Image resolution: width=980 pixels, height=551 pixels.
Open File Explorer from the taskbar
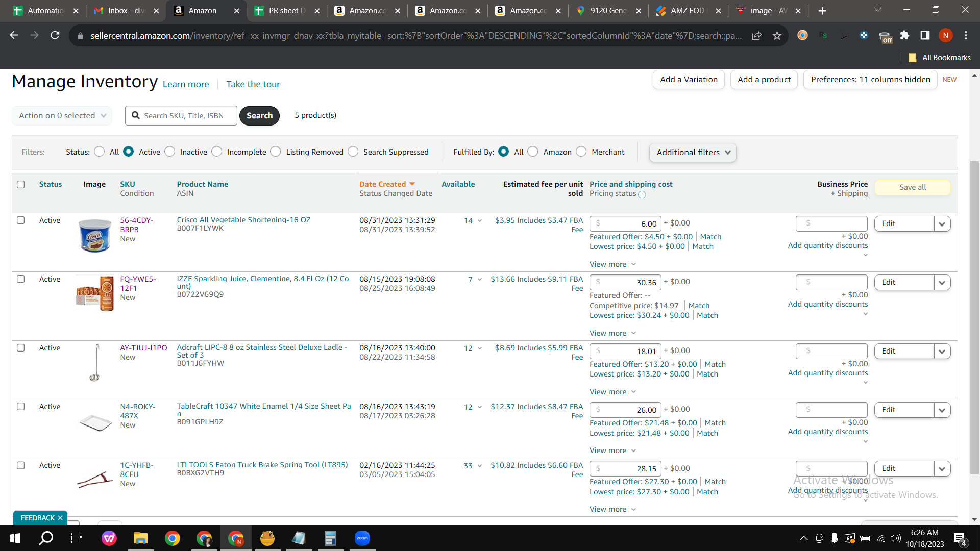pos(140,538)
